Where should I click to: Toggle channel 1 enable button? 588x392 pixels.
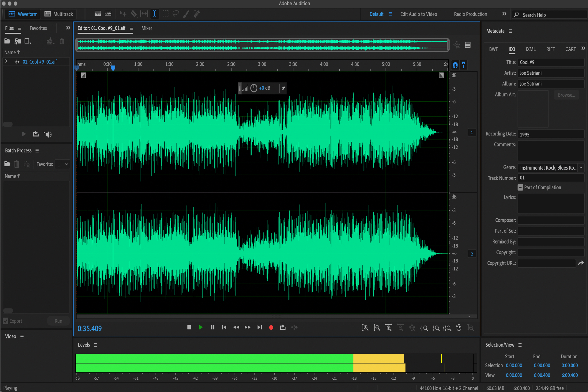point(472,133)
